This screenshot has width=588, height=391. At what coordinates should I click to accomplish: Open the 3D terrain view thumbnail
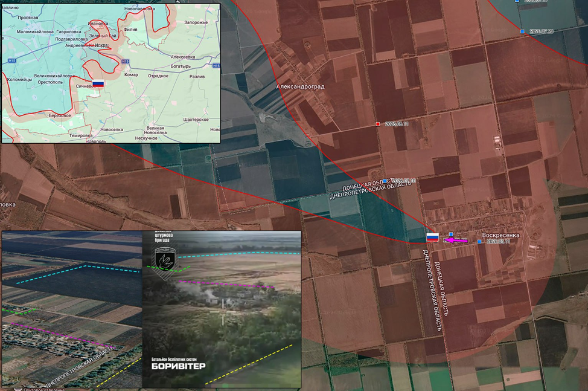(72, 309)
